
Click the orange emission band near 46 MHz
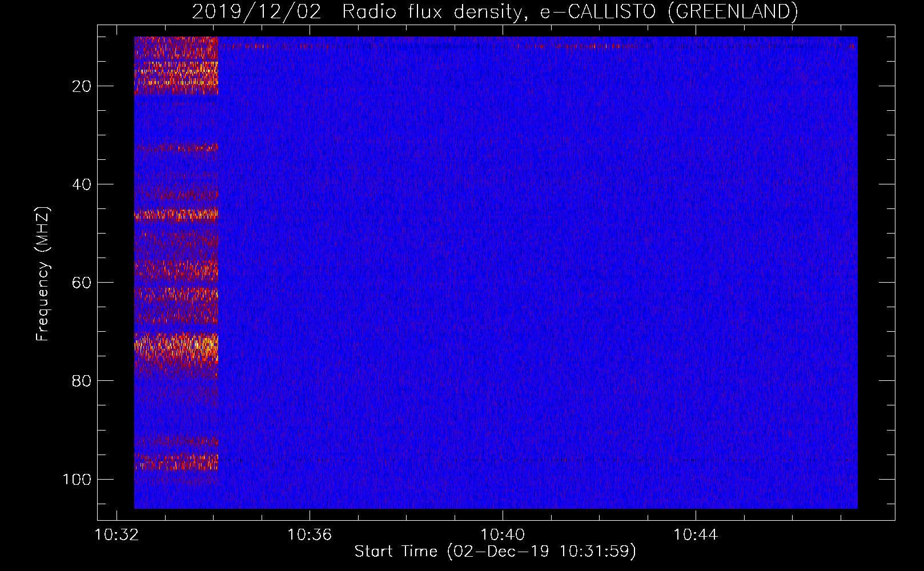point(176,215)
